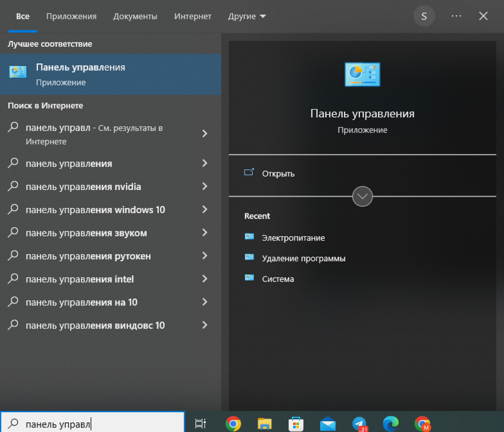The image size is (504, 432).
Task: Open recent item Удаление программы
Action: click(303, 258)
